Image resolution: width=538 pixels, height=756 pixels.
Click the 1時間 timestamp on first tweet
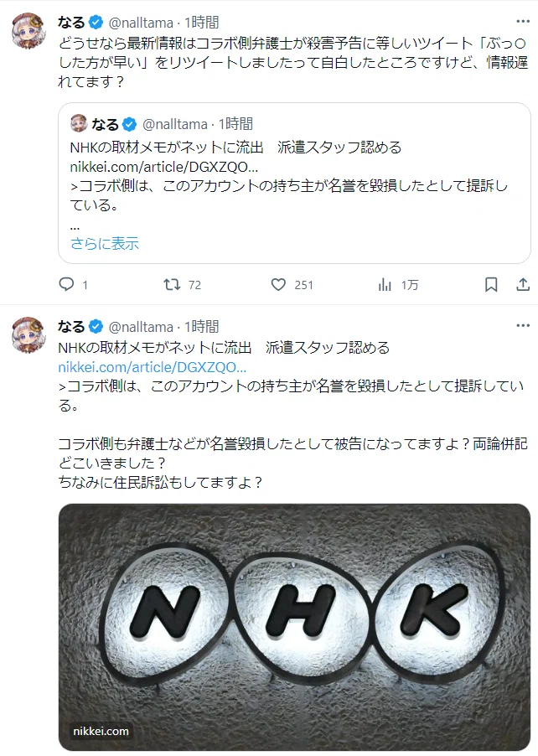pyautogui.click(x=201, y=22)
